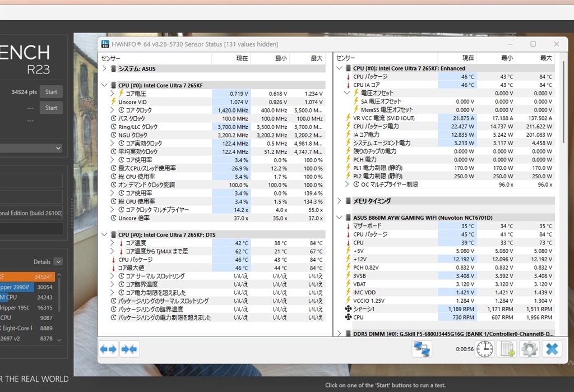Click the lightning icon beside VR VCC 電流
Viewport: 574px width, 392px height.
pos(348,118)
